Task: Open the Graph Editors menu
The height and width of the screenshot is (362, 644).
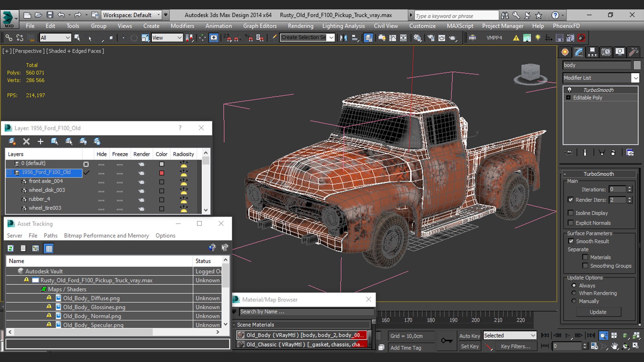Action: click(260, 26)
